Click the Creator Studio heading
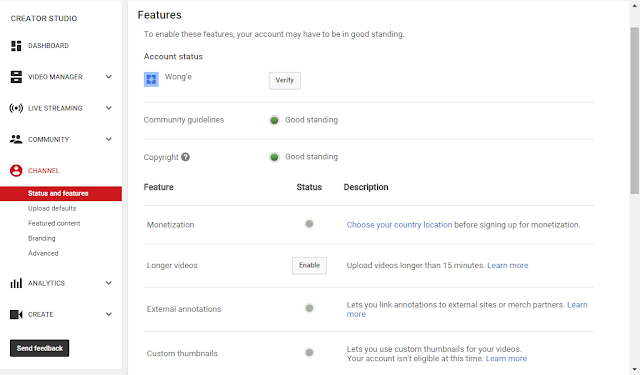Screen dimensions: 640x375 click(44, 18)
